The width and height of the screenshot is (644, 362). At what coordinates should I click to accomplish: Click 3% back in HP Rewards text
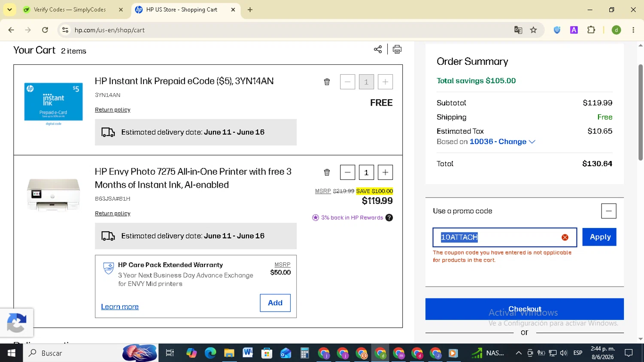tap(352, 218)
